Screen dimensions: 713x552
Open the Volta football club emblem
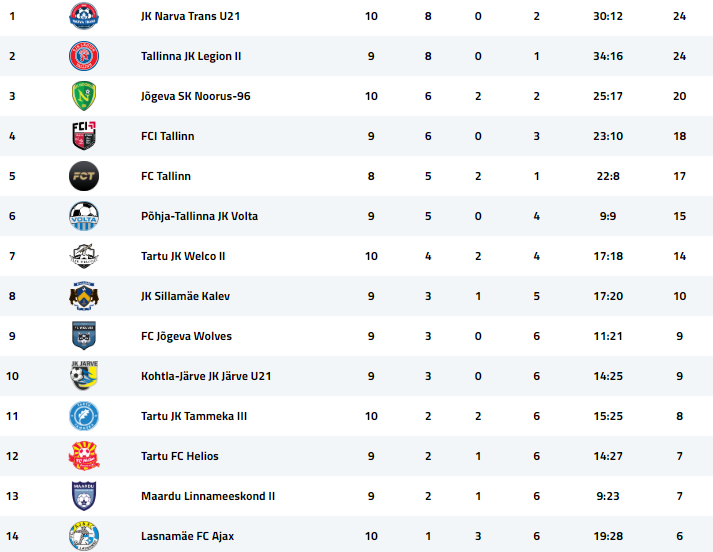(84, 216)
